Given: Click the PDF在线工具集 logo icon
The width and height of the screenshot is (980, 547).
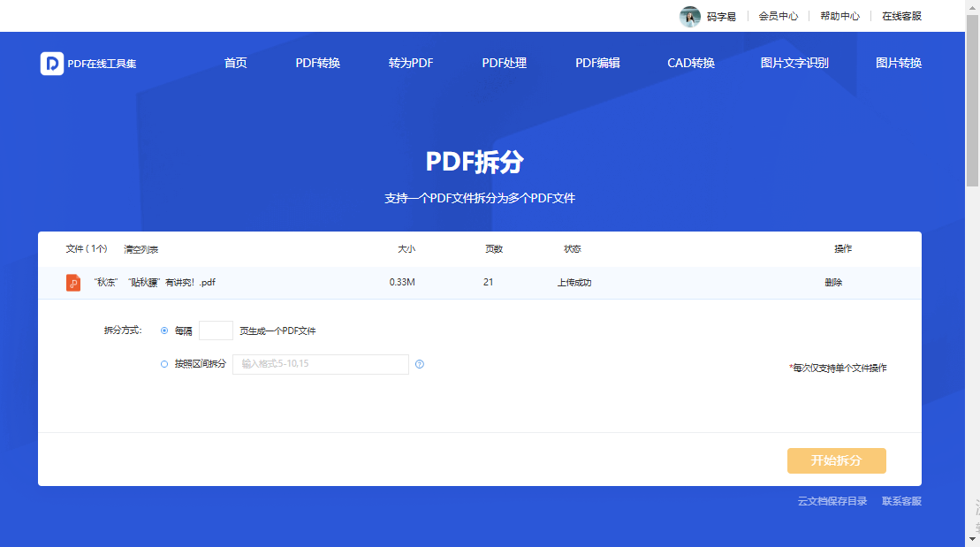Looking at the screenshot, I should tap(51, 63).
